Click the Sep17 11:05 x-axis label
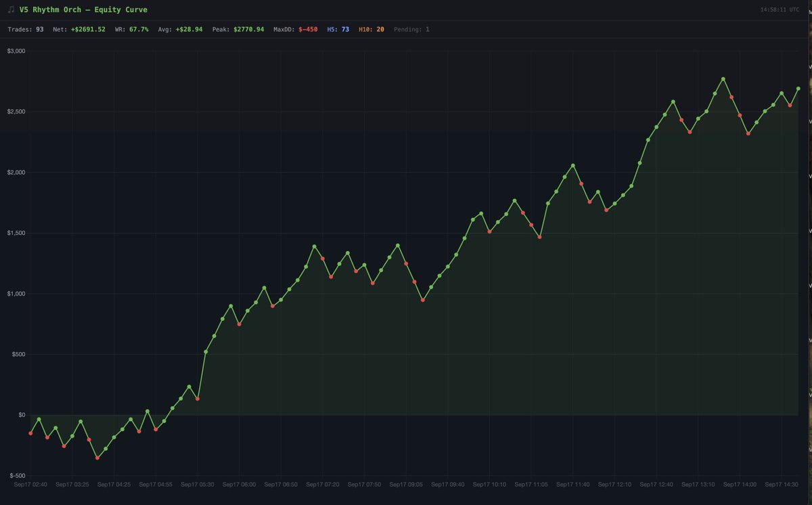The width and height of the screenshot is (812, 505). pos(531,485)
